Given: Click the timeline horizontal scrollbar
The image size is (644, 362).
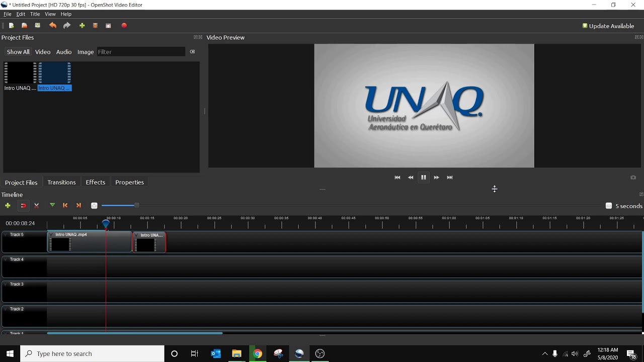Looking at the screenshot, I should (x=135, y=333).
